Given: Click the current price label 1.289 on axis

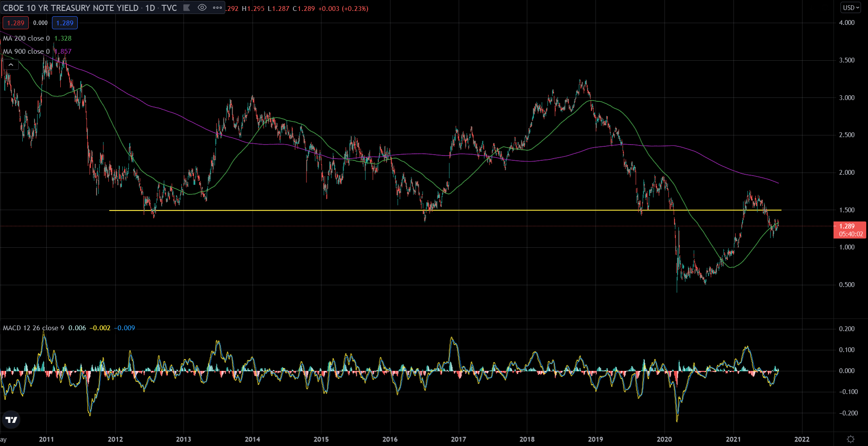Looking at the screenshot, I should point(850,230).
